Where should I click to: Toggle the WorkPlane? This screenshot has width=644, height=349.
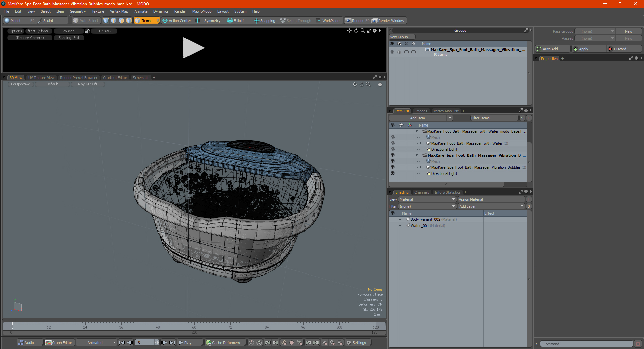click(x=328, y=21)
